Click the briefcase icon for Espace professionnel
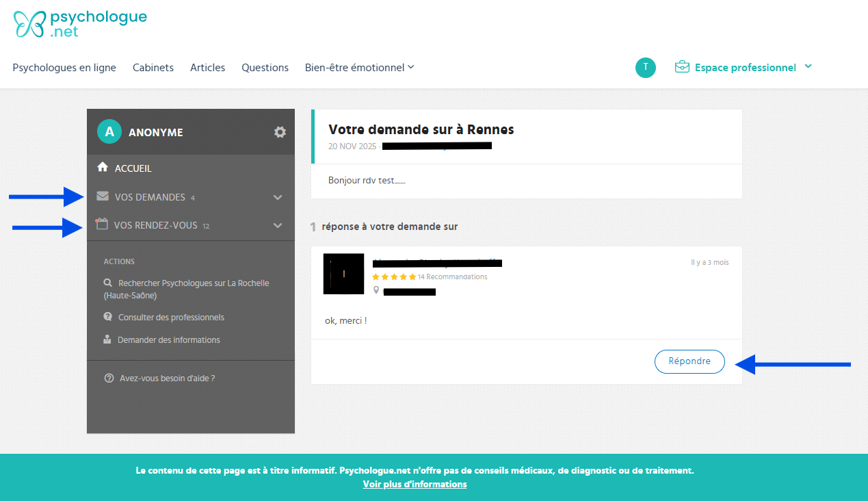 (681, 67)
